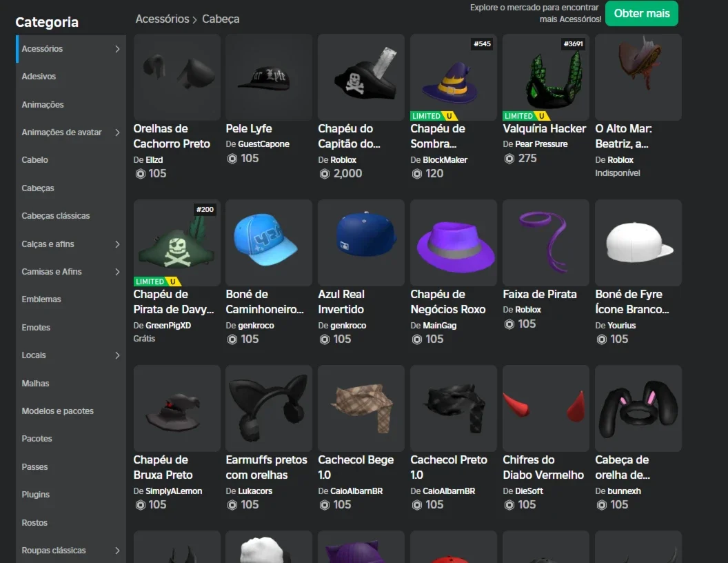Open creator Yourius link

pyautogui.click(x=622, y=326)
